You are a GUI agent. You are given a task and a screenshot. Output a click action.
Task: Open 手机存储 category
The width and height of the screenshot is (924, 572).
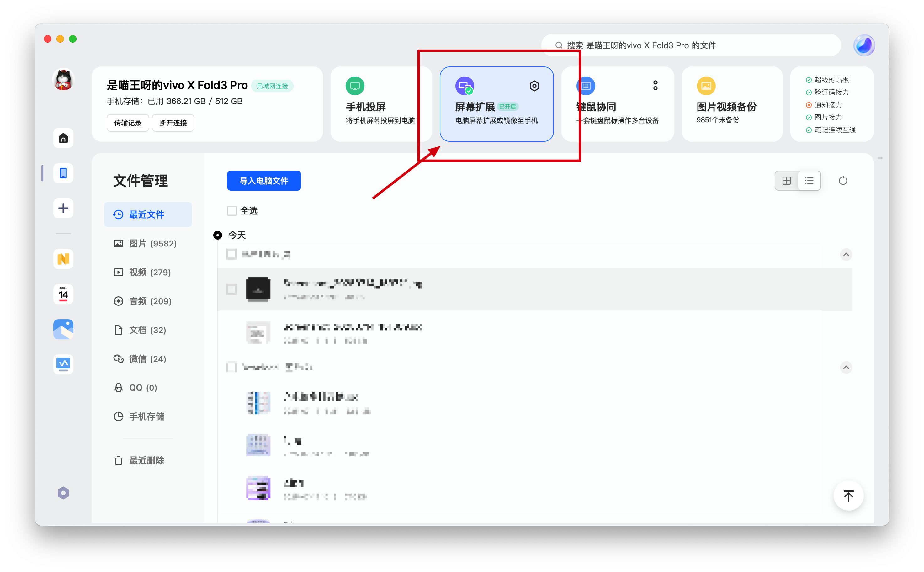(148, 416)
